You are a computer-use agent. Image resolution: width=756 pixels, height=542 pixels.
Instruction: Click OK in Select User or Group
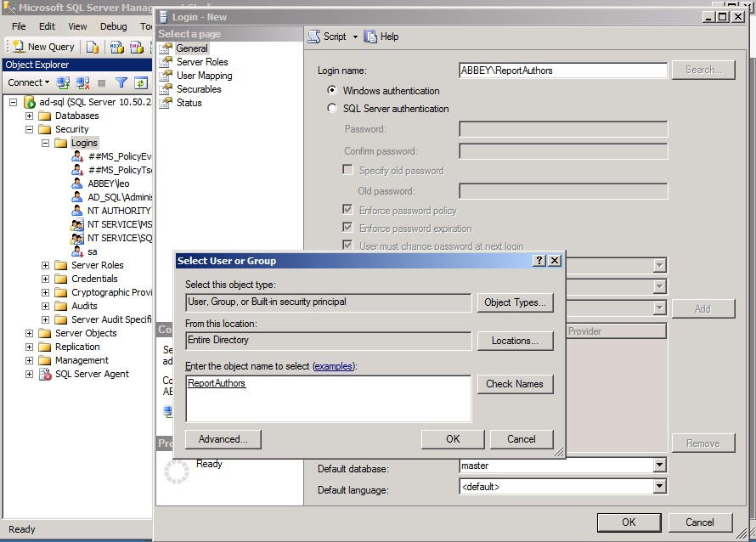[453, 439]
